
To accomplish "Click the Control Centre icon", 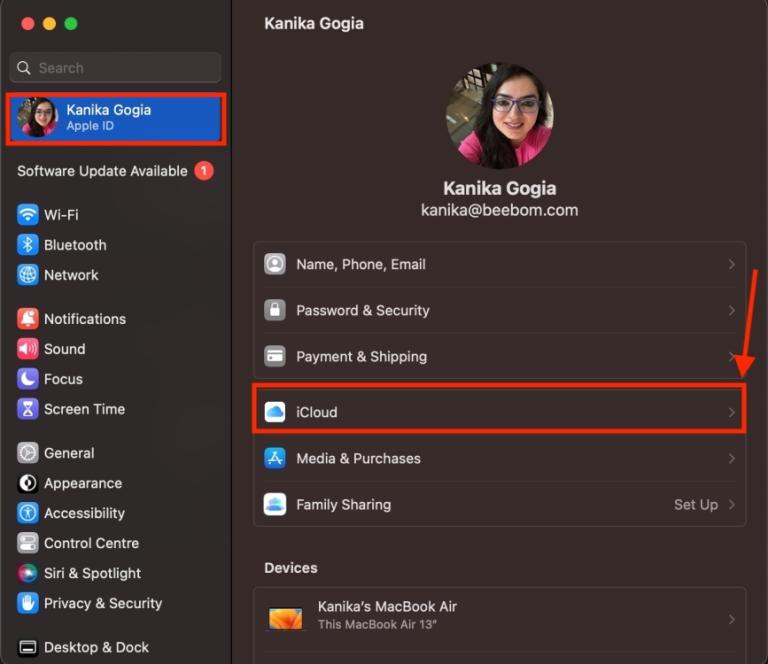I will click(x=27, y=543).
